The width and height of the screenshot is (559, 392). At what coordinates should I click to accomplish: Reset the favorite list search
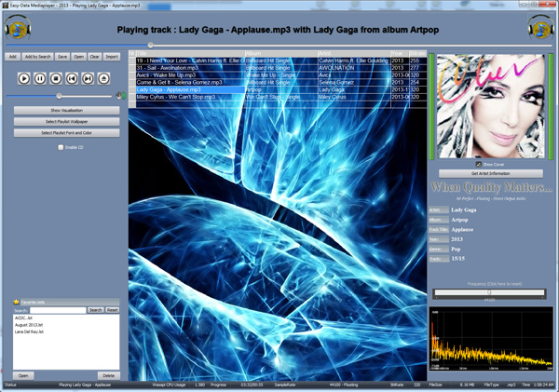[113, 310]
